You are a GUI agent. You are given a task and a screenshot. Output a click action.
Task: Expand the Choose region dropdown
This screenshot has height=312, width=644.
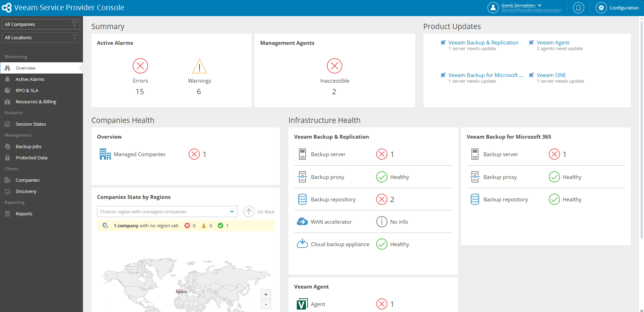pos(167,212)
